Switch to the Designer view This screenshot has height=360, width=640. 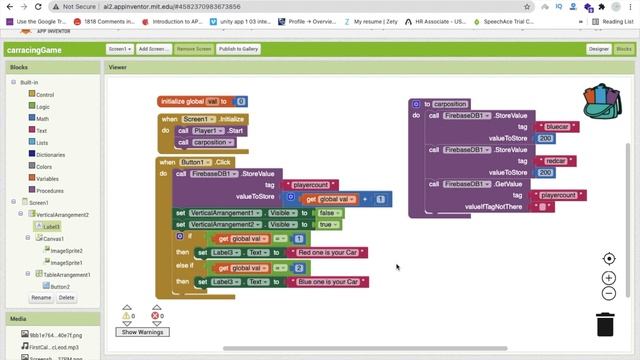[599, 49]
